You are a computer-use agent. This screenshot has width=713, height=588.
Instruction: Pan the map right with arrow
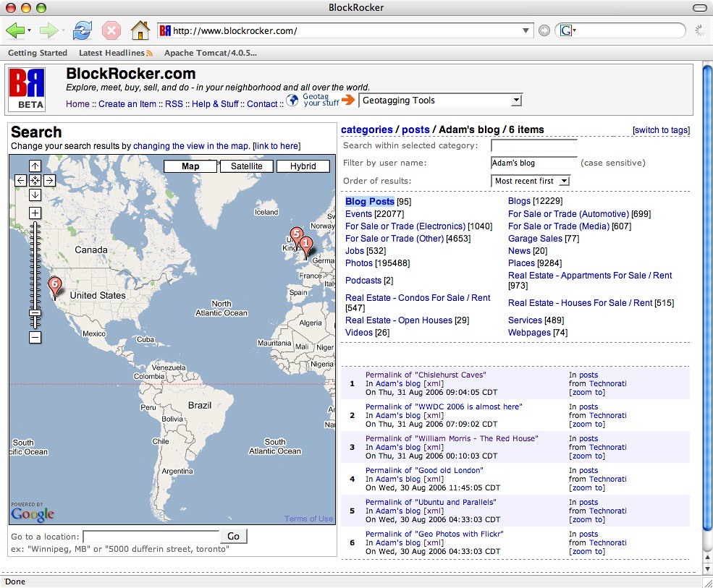[x=49, y=180]
